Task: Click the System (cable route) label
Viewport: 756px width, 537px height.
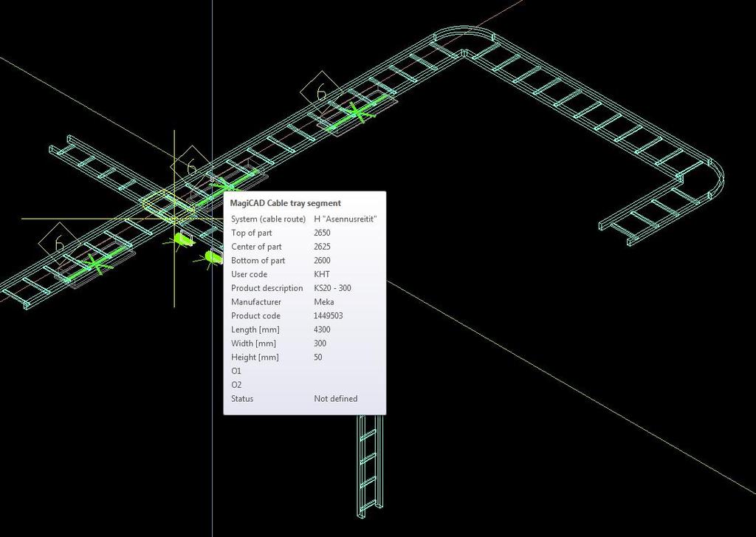Action: pos(269,219)
